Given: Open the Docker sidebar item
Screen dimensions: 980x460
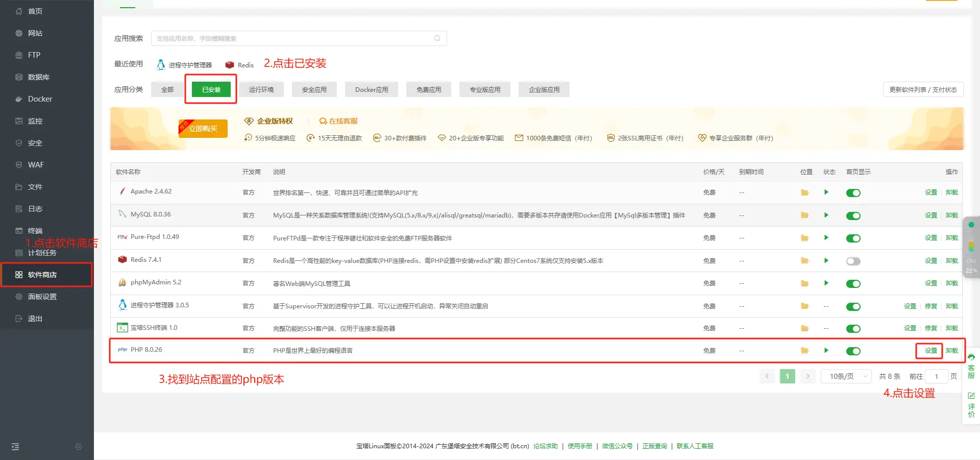Looking at the screenshot, I should tap(40, 99).
